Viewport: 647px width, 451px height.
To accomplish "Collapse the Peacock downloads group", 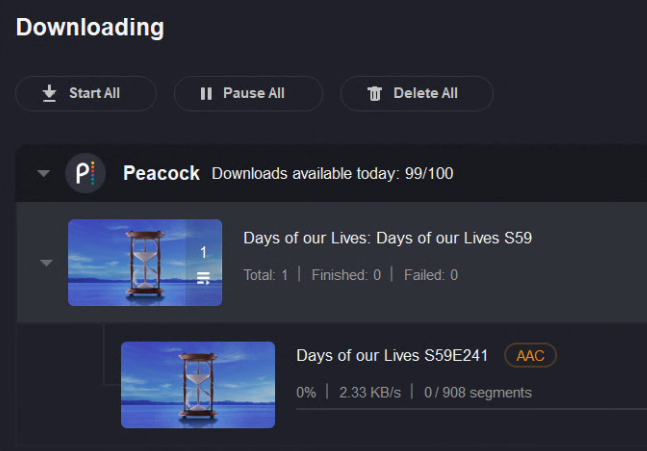I will [43, 173].
